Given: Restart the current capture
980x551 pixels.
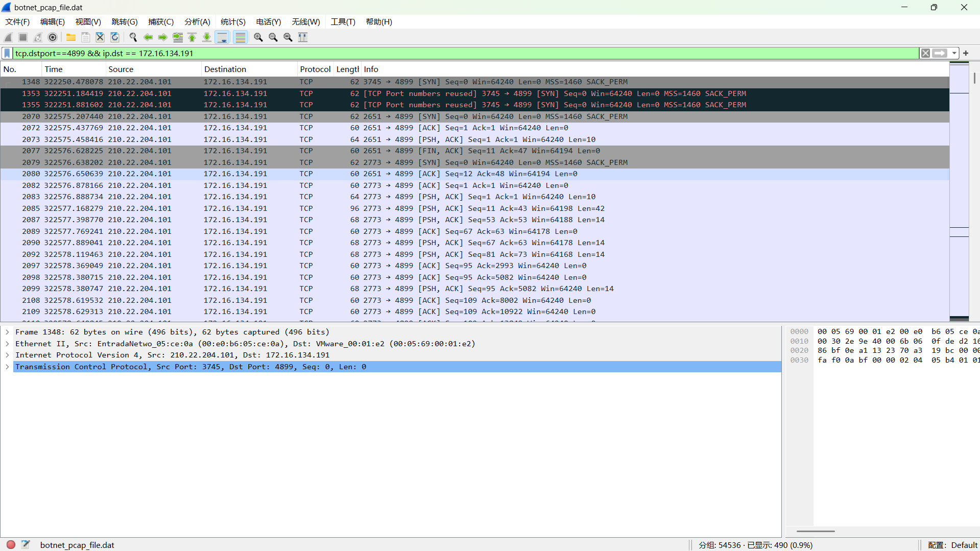Looking at the screenshot, I should (38, 37).
